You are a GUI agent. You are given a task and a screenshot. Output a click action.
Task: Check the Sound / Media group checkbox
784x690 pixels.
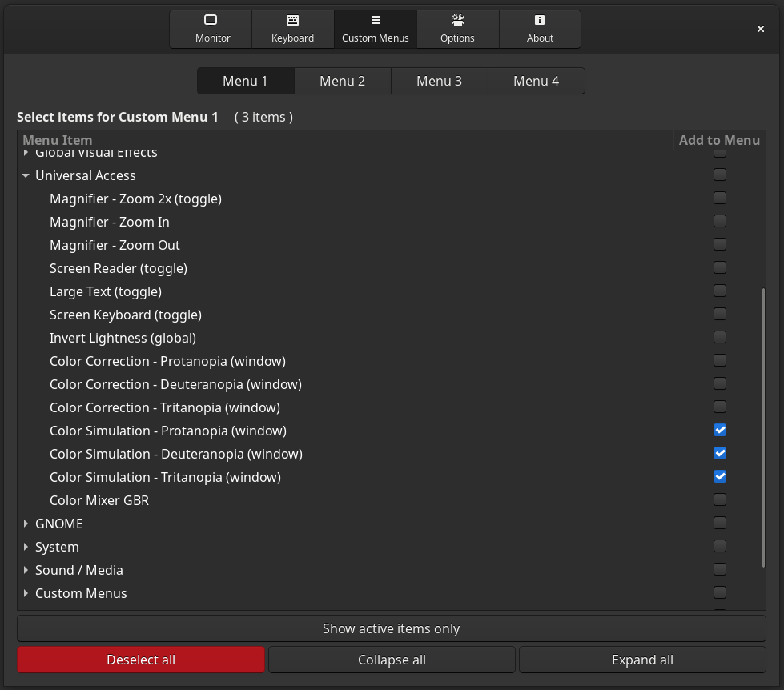(719, 569)
